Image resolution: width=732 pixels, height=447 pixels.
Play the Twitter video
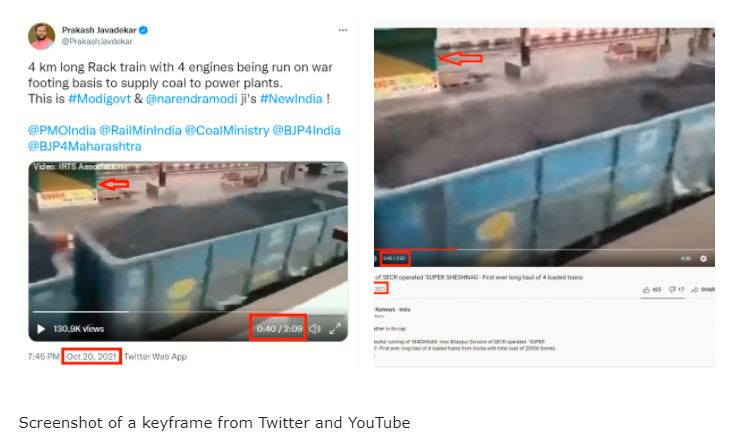pyautogui.click(x=41, y=329)
